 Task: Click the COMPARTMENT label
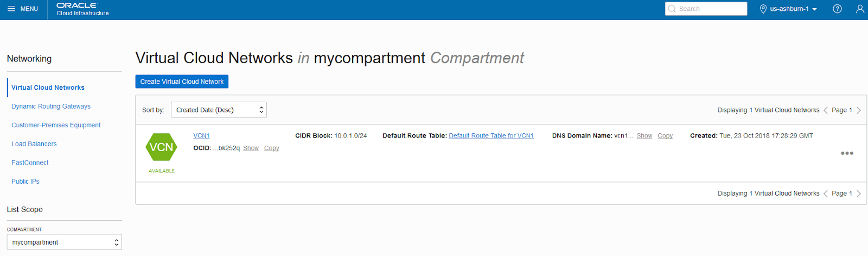click(x=24, y=230)
